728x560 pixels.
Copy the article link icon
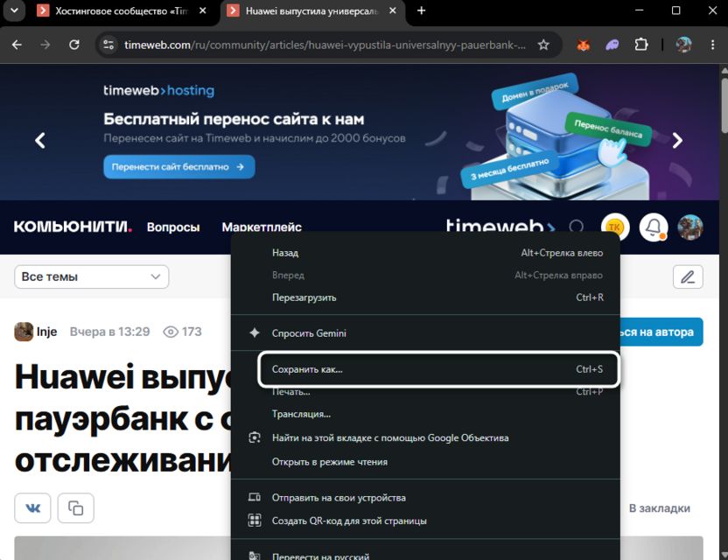click(75, 508)
